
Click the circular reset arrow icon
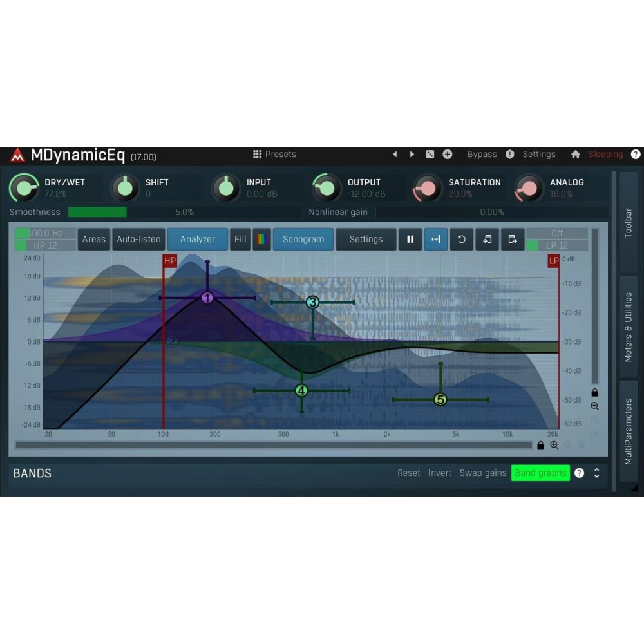(462, 239)
